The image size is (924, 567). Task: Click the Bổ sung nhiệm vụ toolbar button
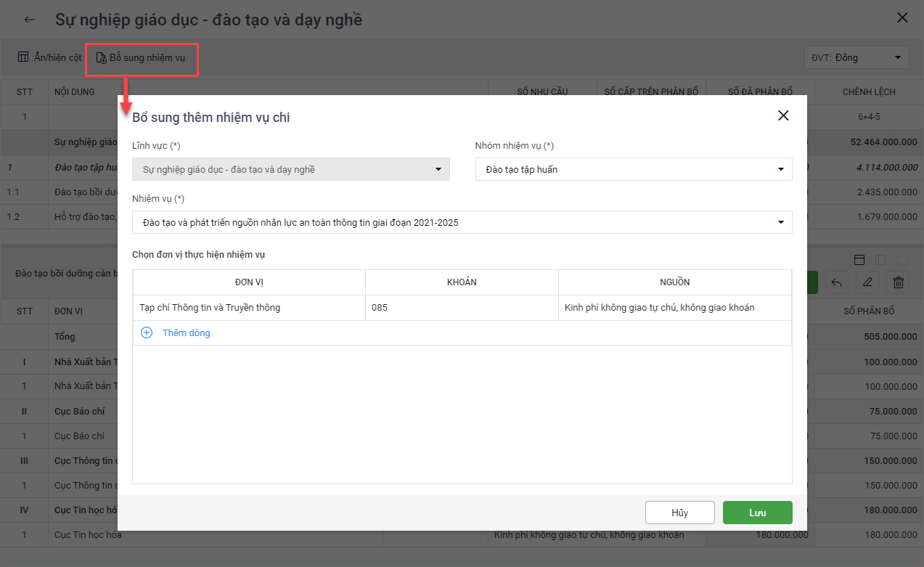pos(142,58)
